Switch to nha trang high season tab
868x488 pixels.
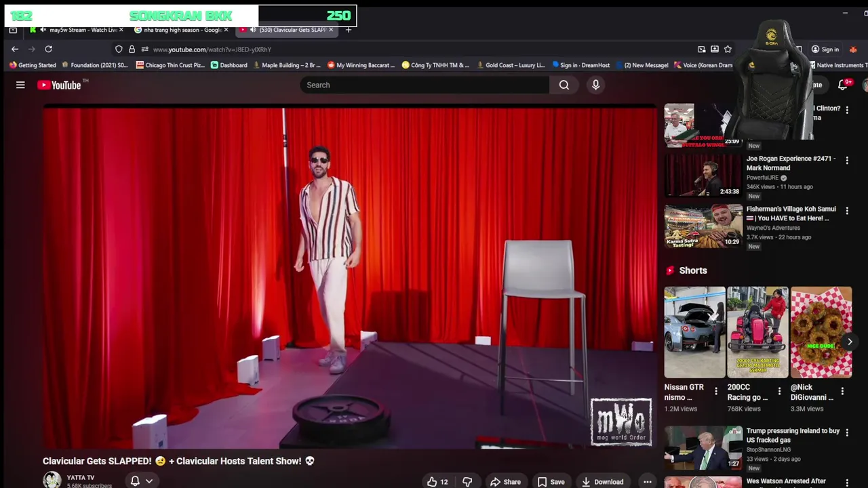click(180, 30)
